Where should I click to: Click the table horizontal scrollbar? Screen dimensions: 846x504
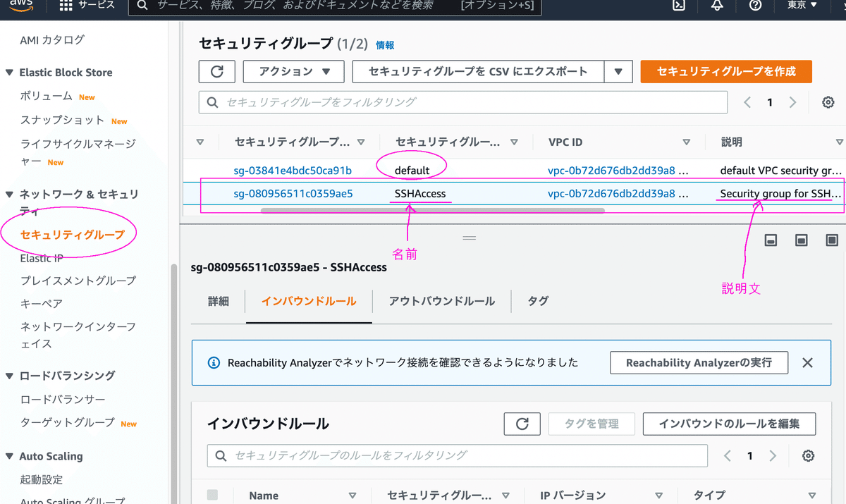[x=432, y=210]
